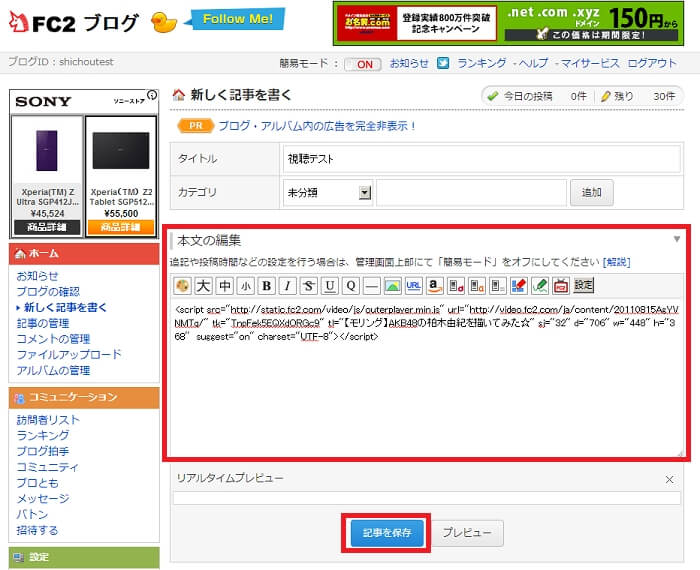Toggle strikethrough S button
This screenshot has width=700, height=570.
(x=308, y=286)
